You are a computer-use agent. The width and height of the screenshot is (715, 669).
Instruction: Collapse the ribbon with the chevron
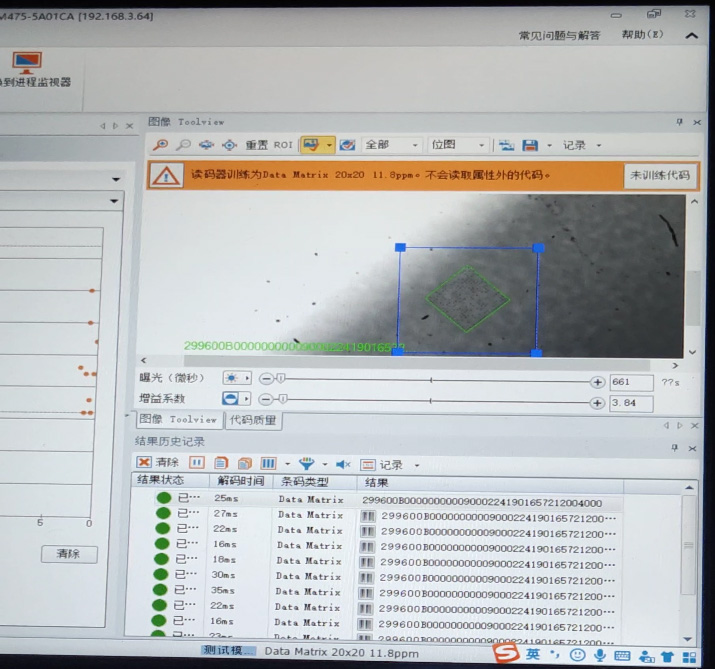pos(692,35)
